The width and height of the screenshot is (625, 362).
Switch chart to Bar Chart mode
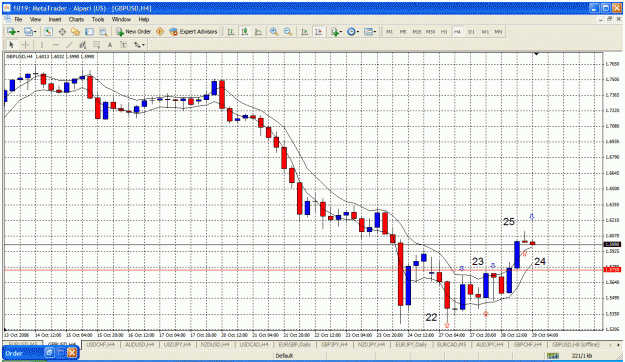[x=230, y=31]
